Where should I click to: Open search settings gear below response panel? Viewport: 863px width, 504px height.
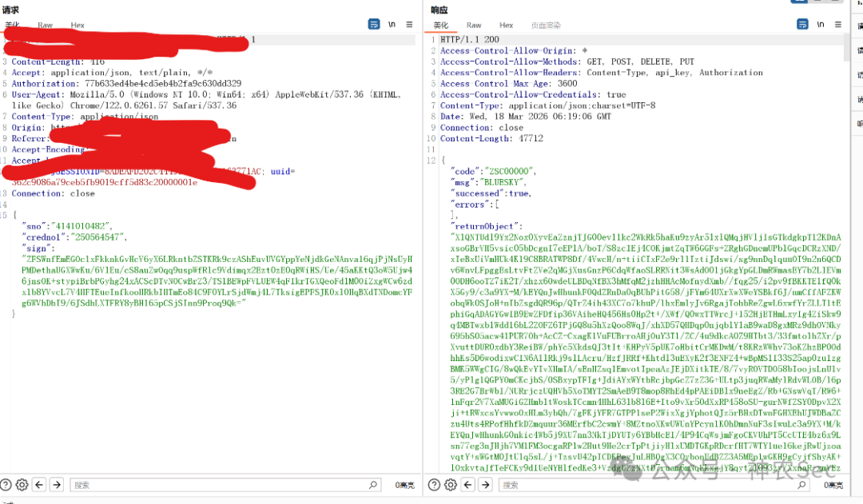tap(451, 485)
